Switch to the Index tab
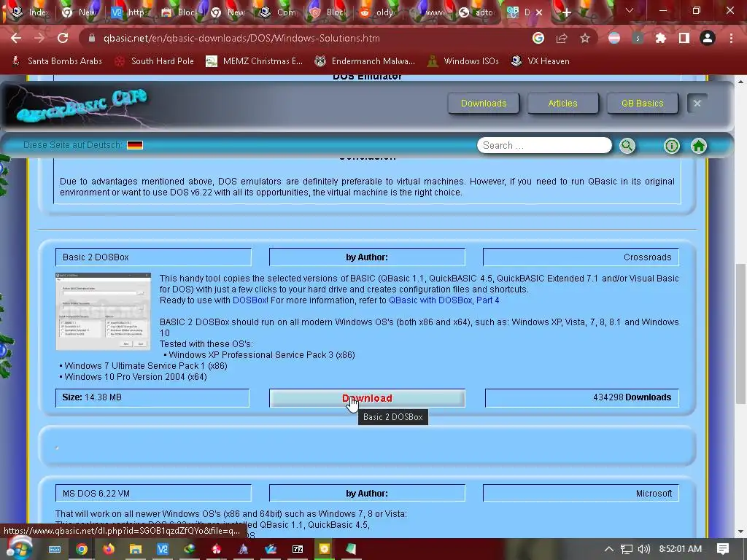Viewport: 747px width, 560px height. [x=31, y=13]
